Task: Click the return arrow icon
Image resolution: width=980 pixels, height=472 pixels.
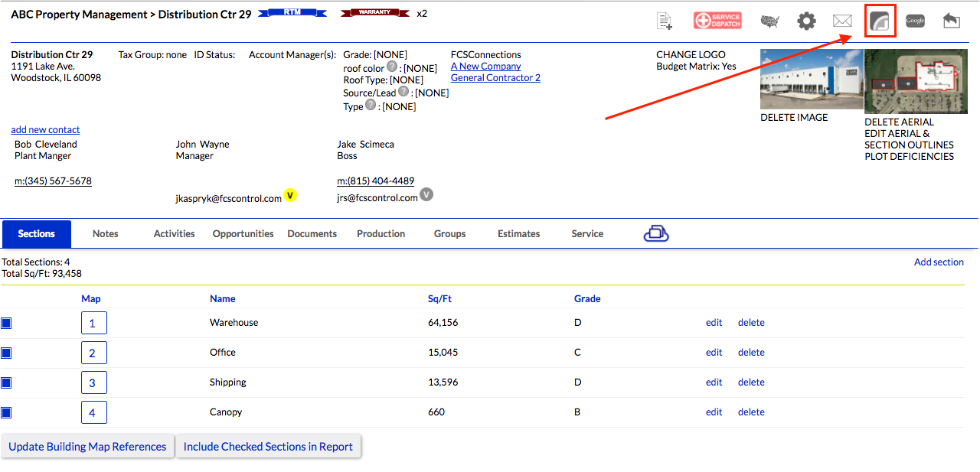Action: (x=951, y=21)
